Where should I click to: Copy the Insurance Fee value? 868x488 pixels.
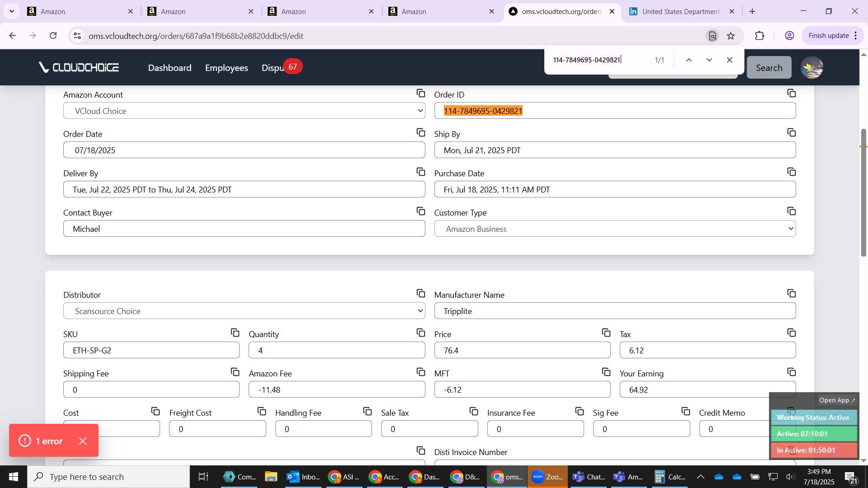(x=579, y=411)
